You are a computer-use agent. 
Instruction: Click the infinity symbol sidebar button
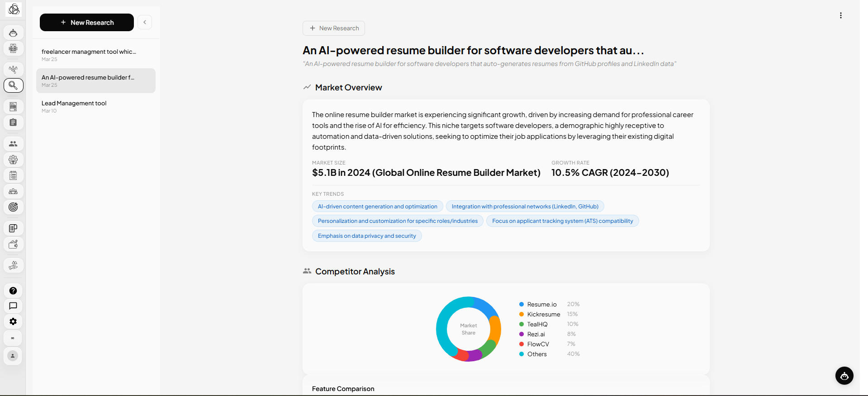tap(13, 338)
